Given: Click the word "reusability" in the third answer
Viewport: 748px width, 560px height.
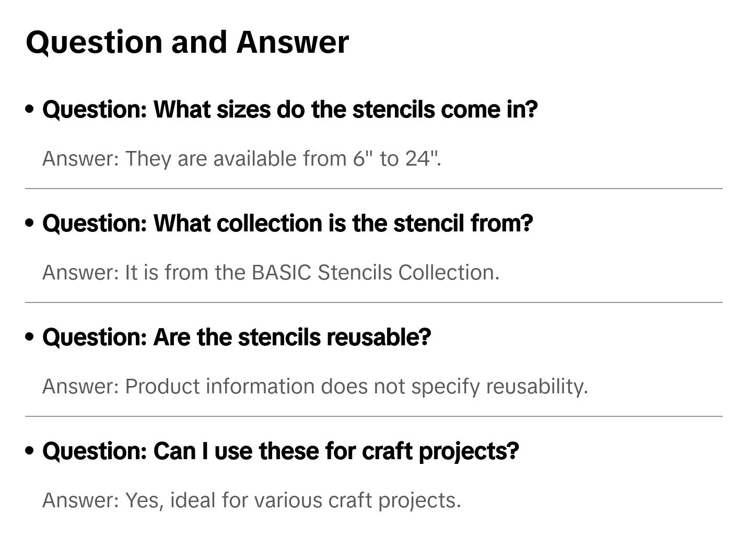Looking at the screenshot, I should click(536, 386).
